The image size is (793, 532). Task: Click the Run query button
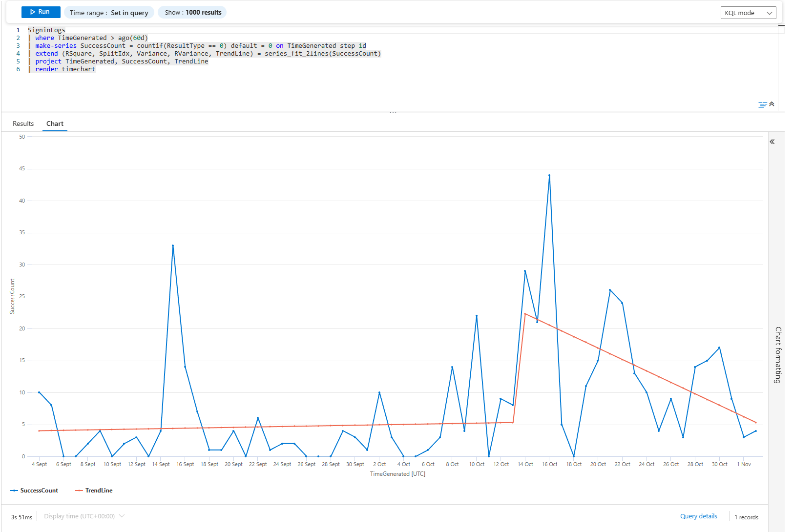41,12
